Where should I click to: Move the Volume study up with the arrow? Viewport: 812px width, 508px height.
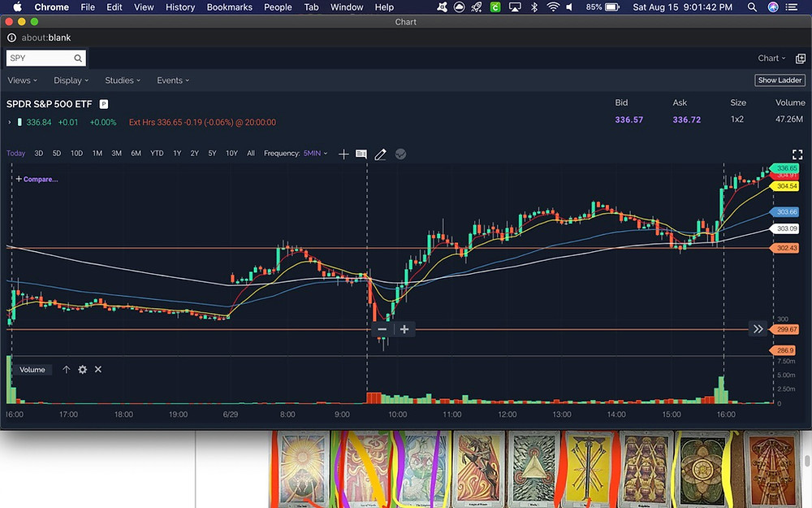coord(67,370)
